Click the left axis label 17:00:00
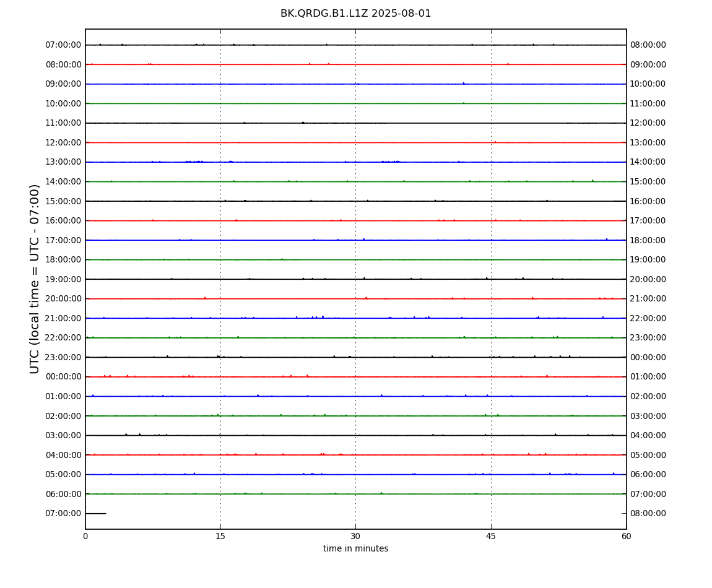This screenshot has width=712, height=588. pos(63,240)
